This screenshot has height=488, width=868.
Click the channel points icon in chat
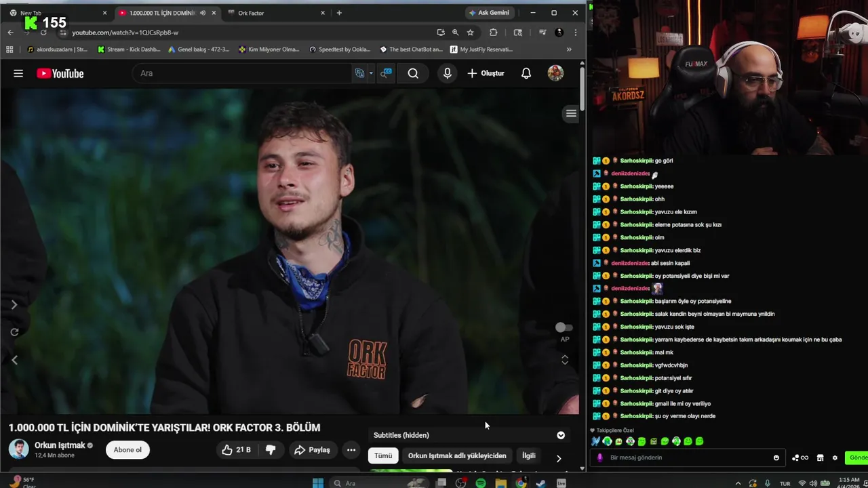pyautogui.click(x=800, y=457)
